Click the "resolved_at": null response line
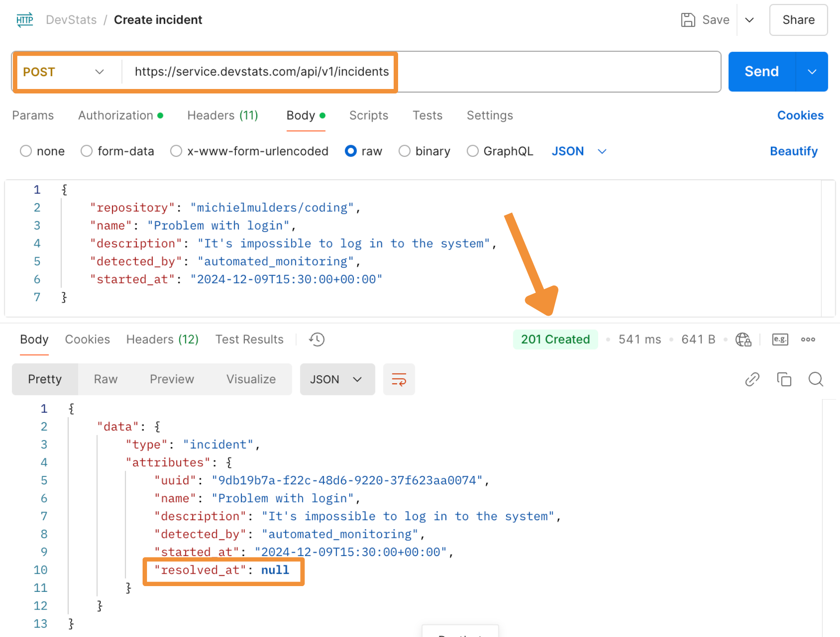This screenshot has height=637, width=840. (222, 570)
